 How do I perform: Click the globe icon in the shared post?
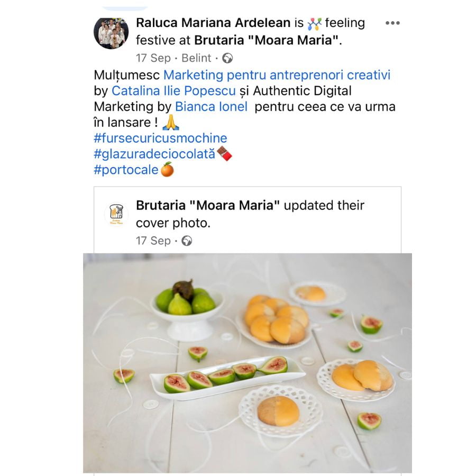coord(187,241)
